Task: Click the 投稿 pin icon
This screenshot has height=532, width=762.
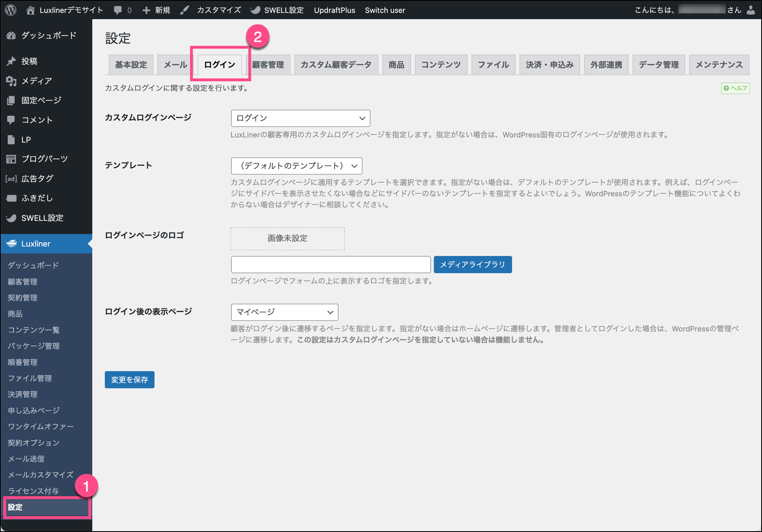Action: [x=11, y=61]
